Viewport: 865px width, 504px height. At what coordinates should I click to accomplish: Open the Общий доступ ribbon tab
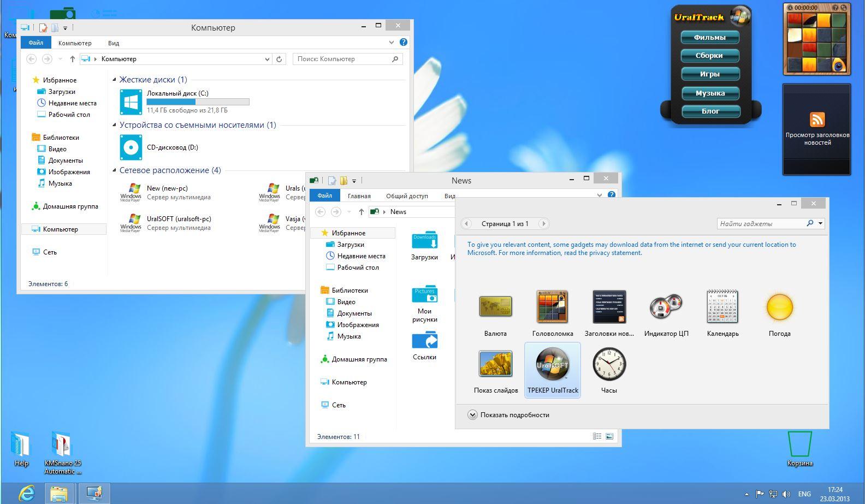click(x=407, y=196)
